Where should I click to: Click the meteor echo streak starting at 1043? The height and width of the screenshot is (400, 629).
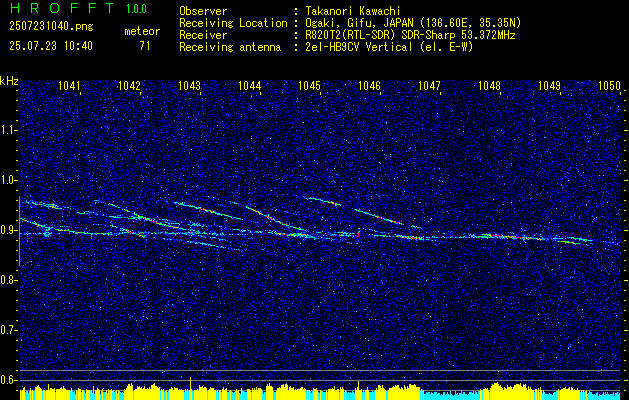pos(209,211)
